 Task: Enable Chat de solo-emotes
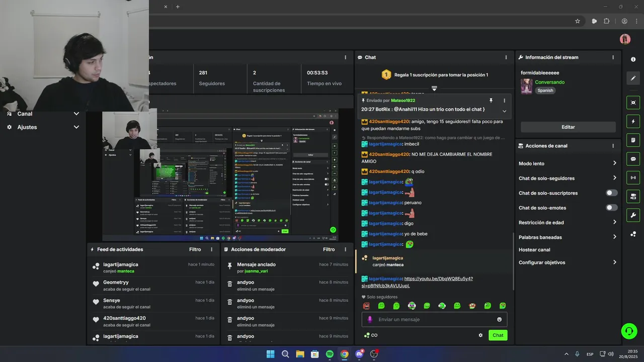[612, 208]
